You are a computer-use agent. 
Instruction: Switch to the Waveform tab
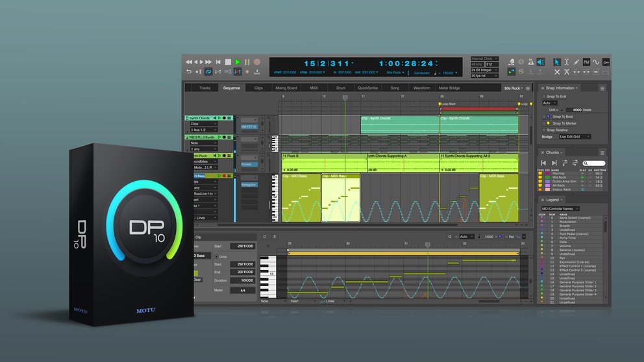point(421,88)
